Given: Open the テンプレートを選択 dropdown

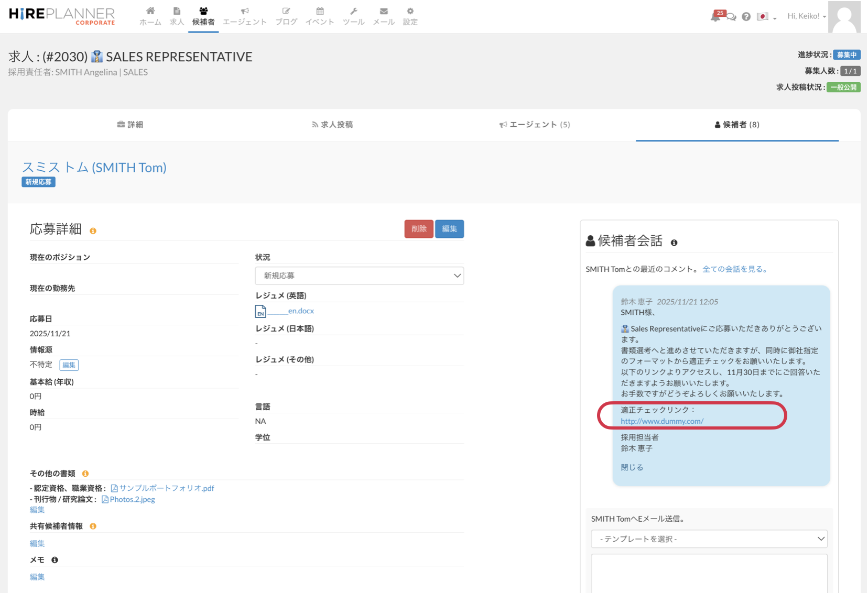Looking at the screenshot, I should click(709, 539).
